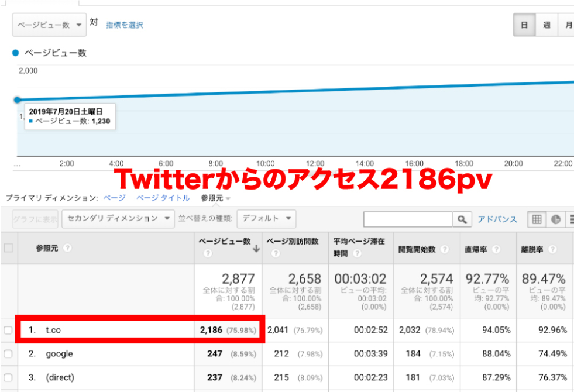The height and width of the screenshot is (392, 574).
Task: Select ページ タイトル primary dimension
Action: pos(163,198)
